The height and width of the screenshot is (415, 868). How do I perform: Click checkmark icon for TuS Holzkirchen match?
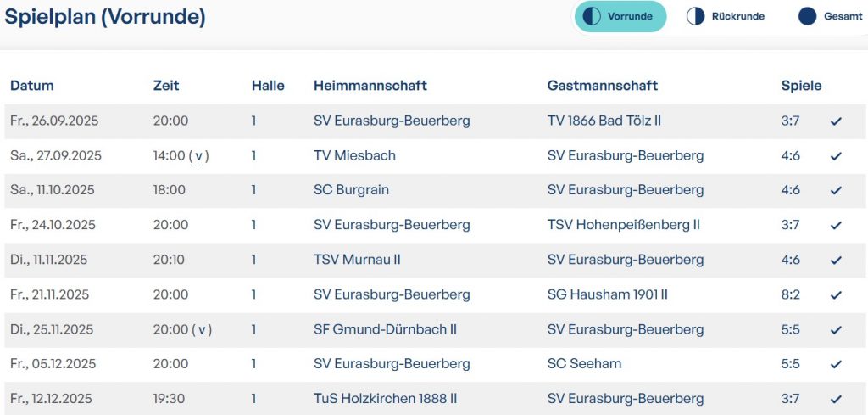coord(836,399)
